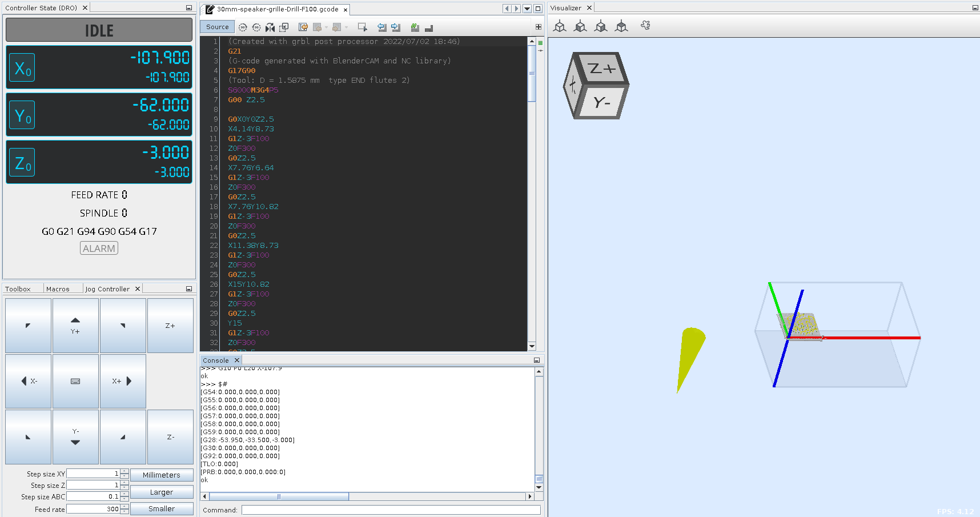The height and width of the screenshot is (517, 980).
Task: Toggle the Millimeters units button
Action: click(162, 475)
